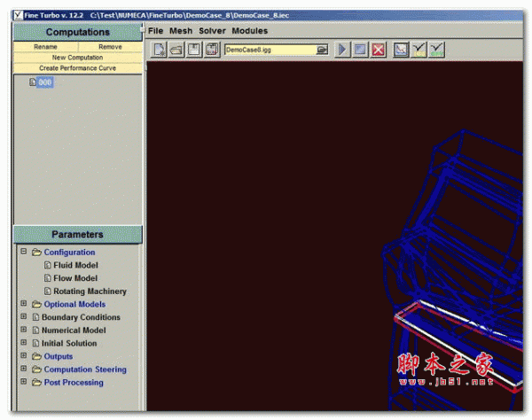The width and height of the screenshot is (532, 420).
Task: Expand the Post Processing node
Action: (23, 383)
